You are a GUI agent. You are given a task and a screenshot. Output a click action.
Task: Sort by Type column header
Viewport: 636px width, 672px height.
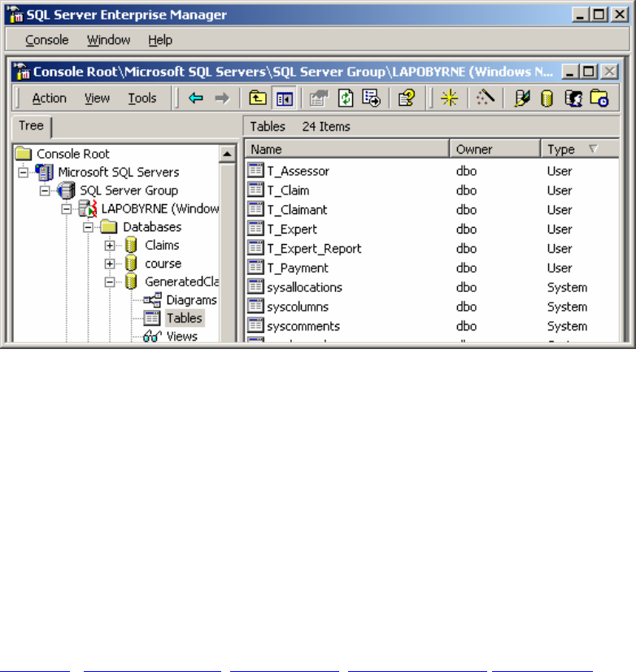(x=580, y=149)
